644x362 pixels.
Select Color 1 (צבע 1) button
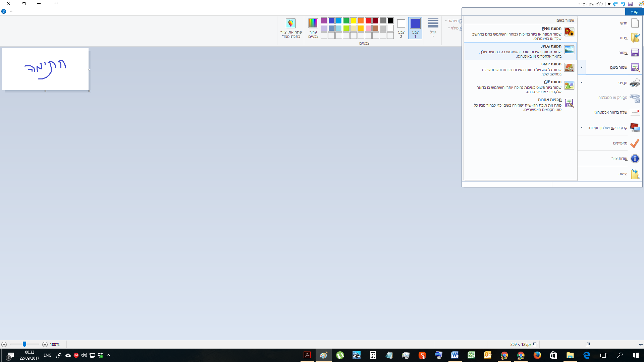[x=415, y=28]
